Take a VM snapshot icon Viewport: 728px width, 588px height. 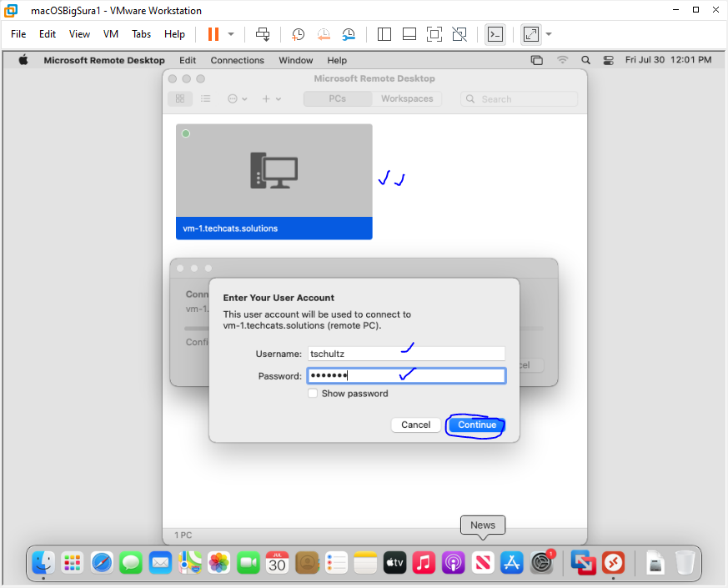[x=298, y=34]
